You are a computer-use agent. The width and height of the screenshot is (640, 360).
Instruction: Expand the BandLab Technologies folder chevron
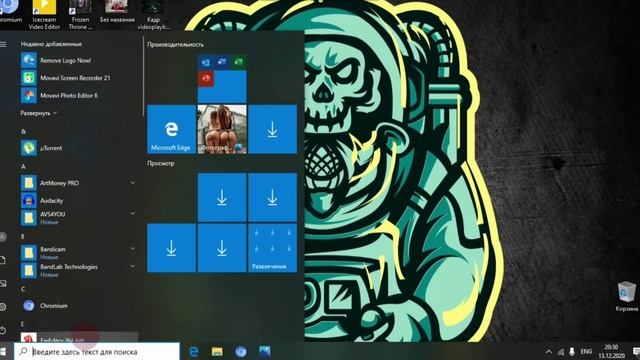pyautogui.click(x=132, y=266)
